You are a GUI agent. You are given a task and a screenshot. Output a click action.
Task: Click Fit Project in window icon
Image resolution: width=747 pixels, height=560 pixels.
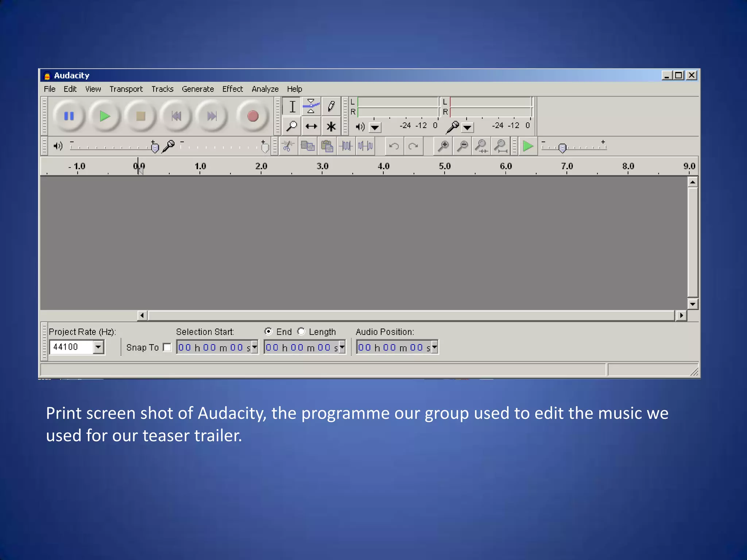point(501,146)
